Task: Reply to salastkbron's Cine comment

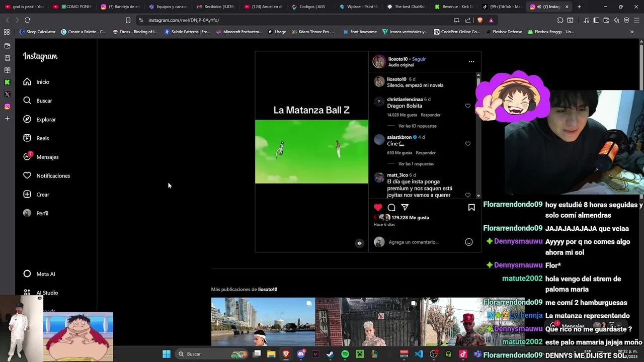Action: tap(426, 153)
